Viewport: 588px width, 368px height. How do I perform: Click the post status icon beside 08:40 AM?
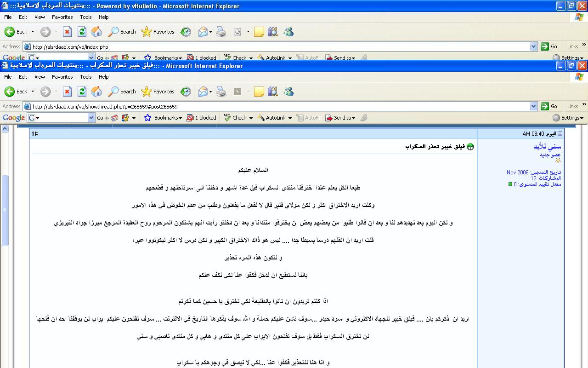(560, 134)
